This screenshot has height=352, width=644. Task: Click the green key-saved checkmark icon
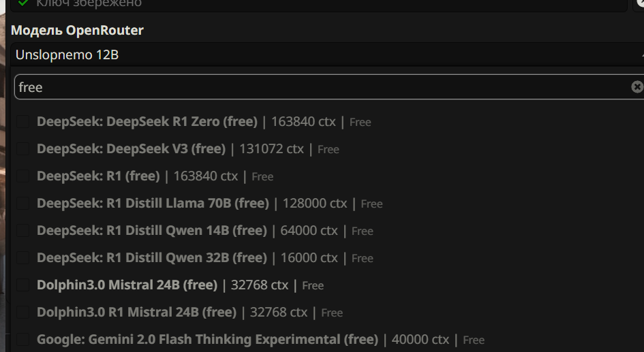pos(23,3)
